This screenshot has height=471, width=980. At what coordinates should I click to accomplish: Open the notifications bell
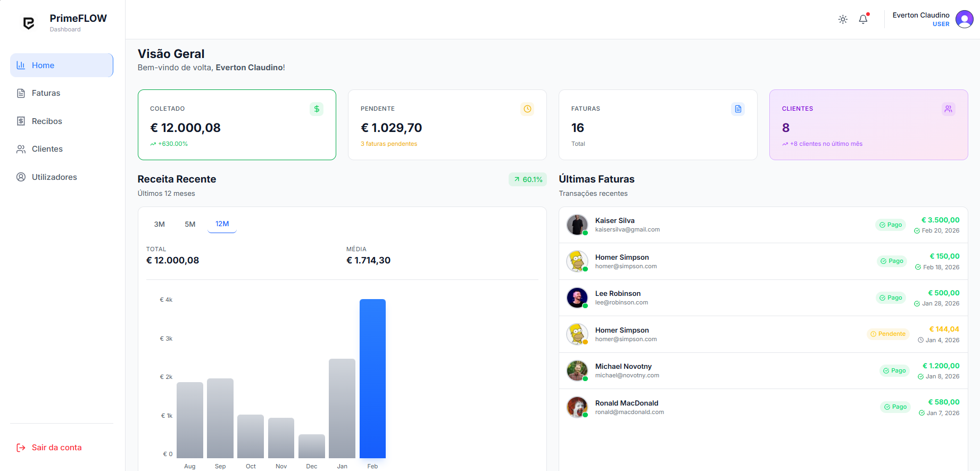coord(863,20)
